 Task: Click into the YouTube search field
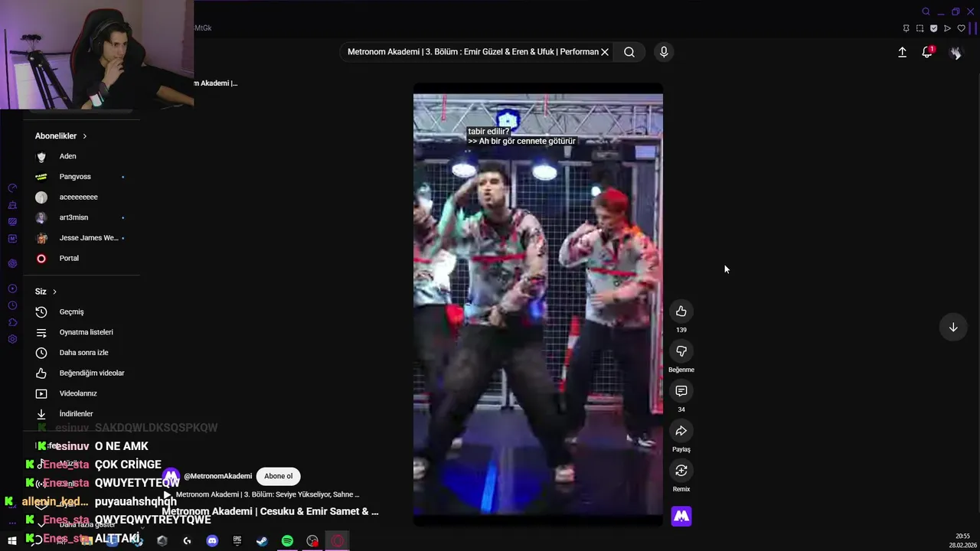pos(472,52)
